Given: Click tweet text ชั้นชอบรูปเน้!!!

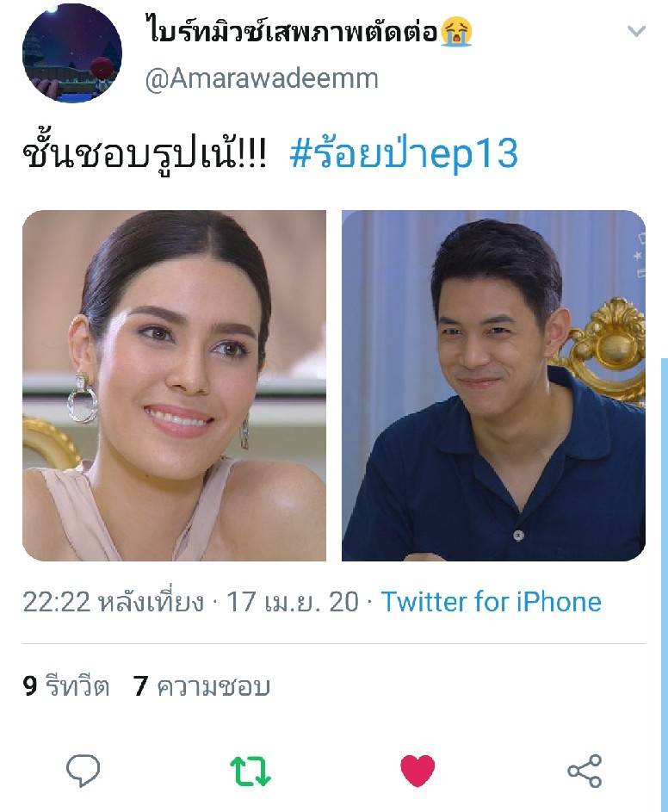Looking at the screenshot, I should click(x=145, y=154).
